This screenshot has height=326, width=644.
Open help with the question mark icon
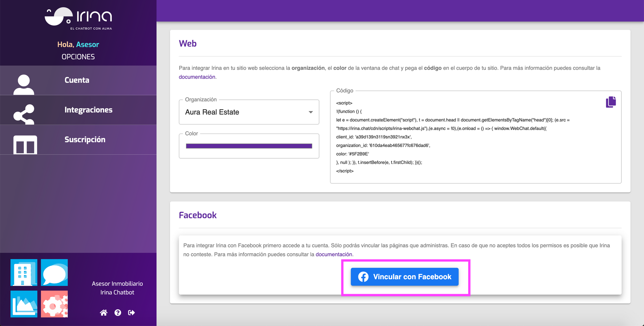(x=118, y=312)
